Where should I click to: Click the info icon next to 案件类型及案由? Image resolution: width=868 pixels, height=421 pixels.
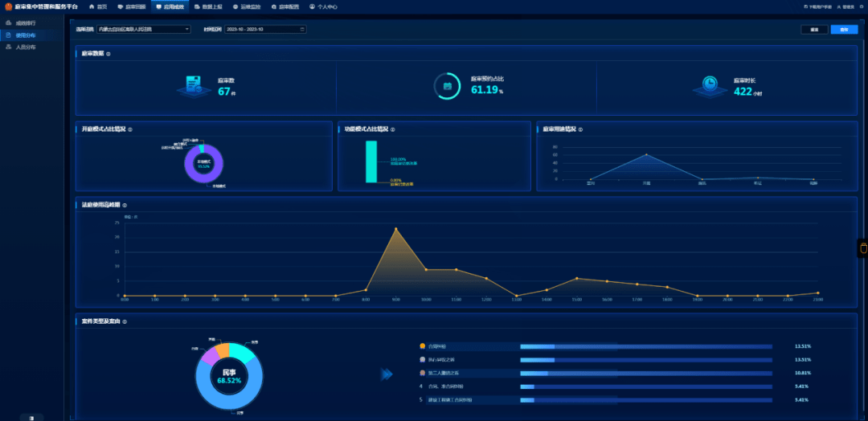tap(125, 321)
